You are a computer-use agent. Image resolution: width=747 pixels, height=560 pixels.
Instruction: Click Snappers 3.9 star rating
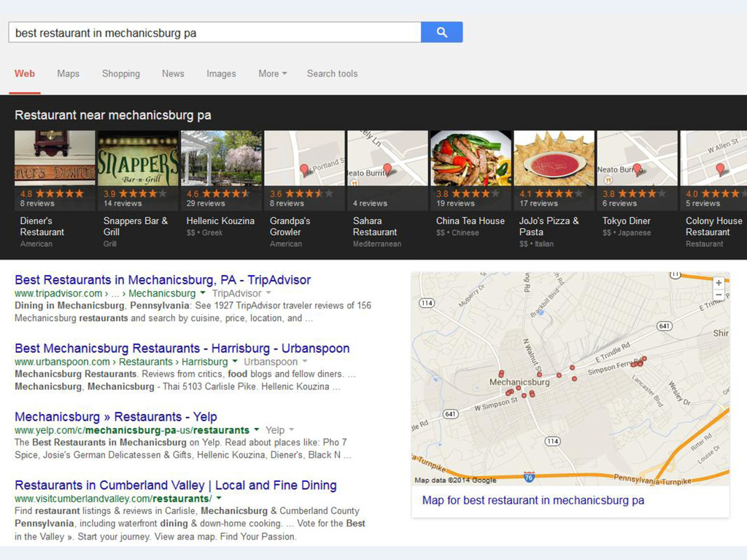coord(135,193)
